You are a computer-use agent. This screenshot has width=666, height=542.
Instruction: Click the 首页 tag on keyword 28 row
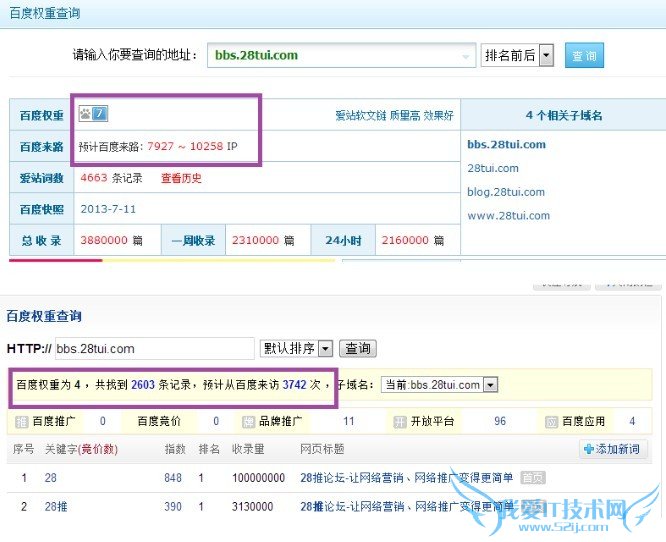(533, 478)
